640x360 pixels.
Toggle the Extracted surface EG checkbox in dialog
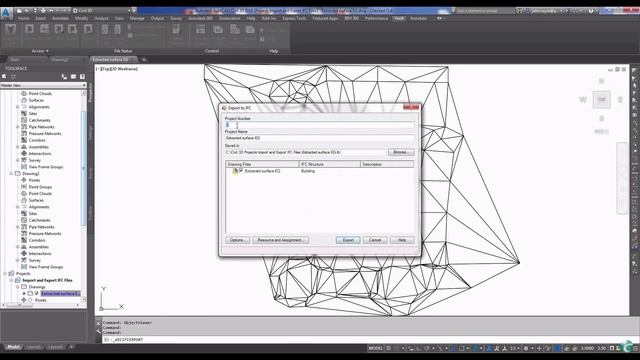241,171
